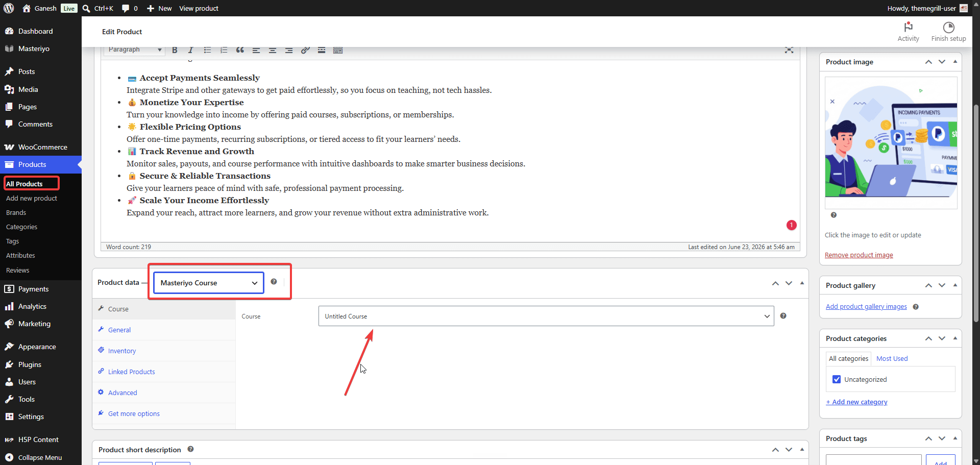The height and width of the screenshot is (465, 980).
Task: Open WooCommerce in the sidebar menu
Action: 41,147
